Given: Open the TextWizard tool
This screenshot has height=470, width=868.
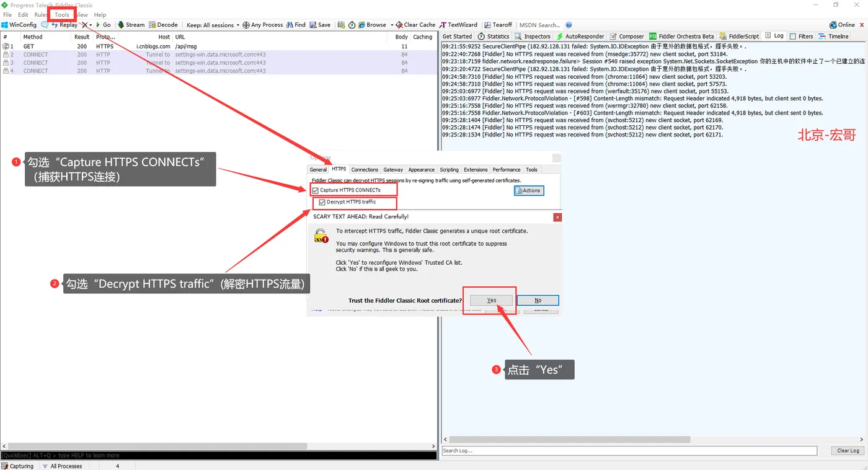Looking at the screenshot, I should click(x=459, y=25).
